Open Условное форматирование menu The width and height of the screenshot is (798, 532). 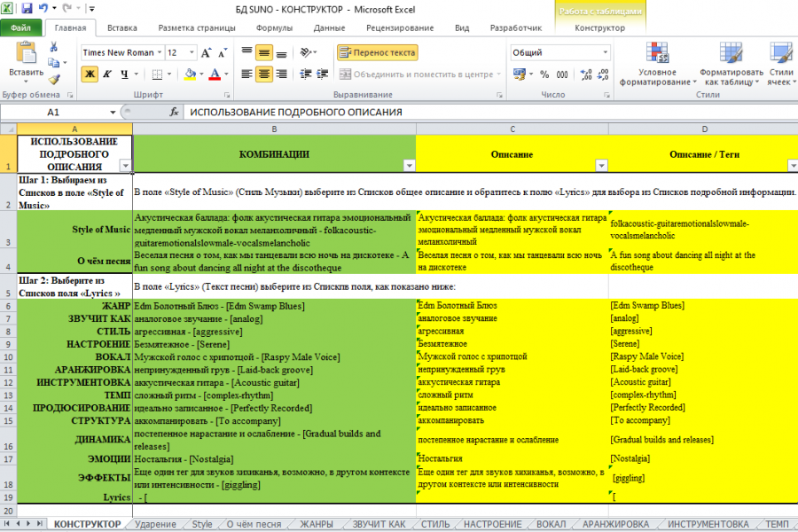coord(658,64)
